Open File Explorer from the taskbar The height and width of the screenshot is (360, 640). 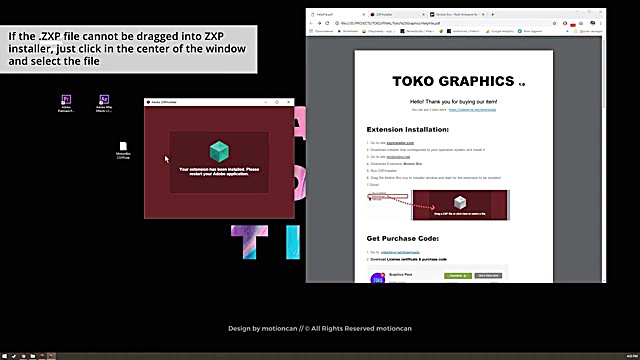pos(33,356)
